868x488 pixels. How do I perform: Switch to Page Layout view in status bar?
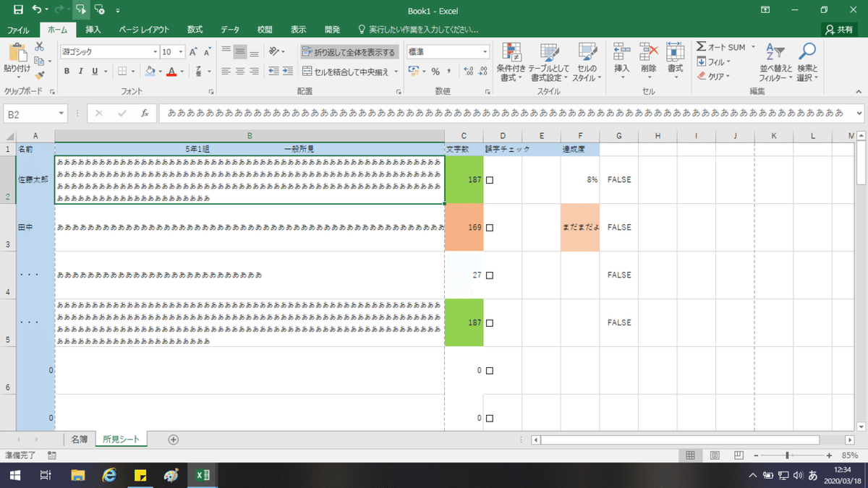(715, 455)
